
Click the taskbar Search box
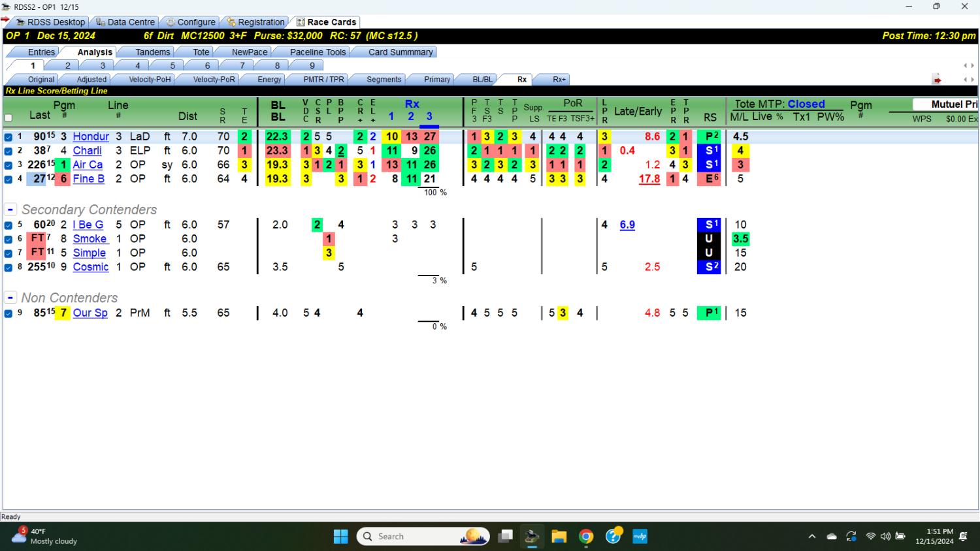point(423,537)
